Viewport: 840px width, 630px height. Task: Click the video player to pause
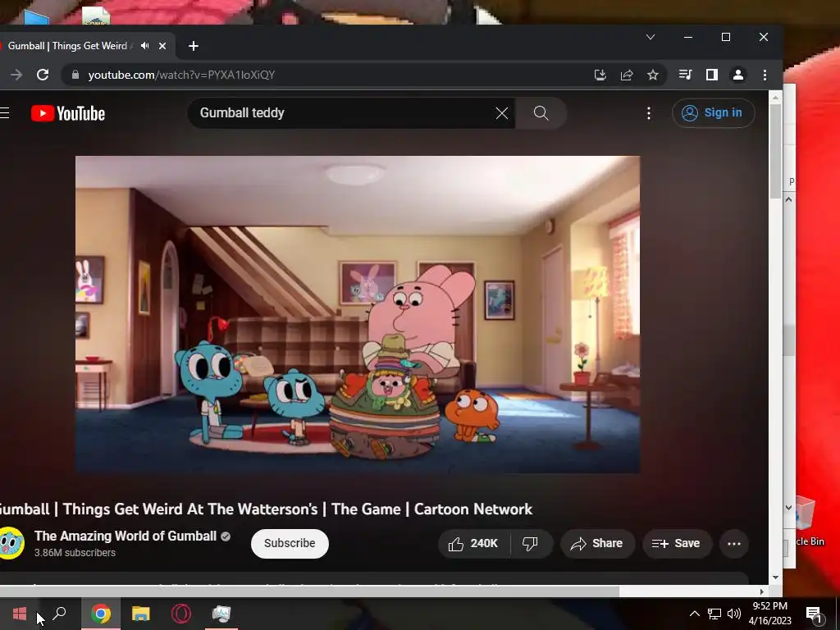(358, 314)
